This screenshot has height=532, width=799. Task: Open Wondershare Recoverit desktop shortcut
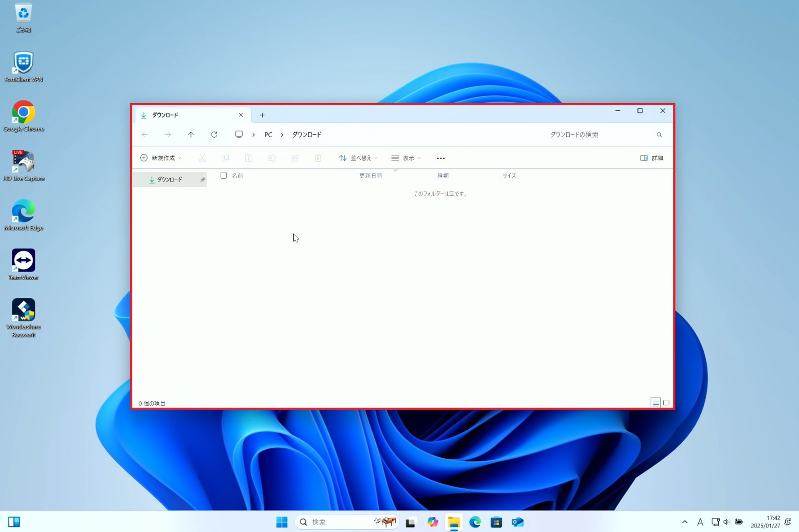[23, 318]
